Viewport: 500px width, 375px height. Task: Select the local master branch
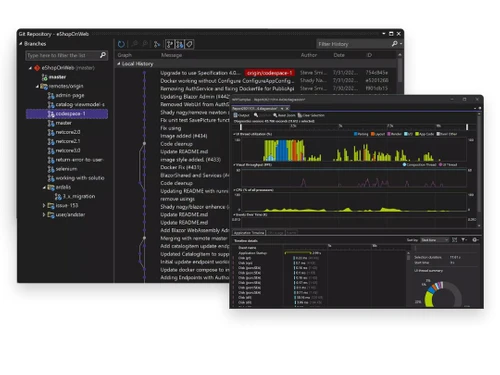pyautogui.click(x=57, y=77)
